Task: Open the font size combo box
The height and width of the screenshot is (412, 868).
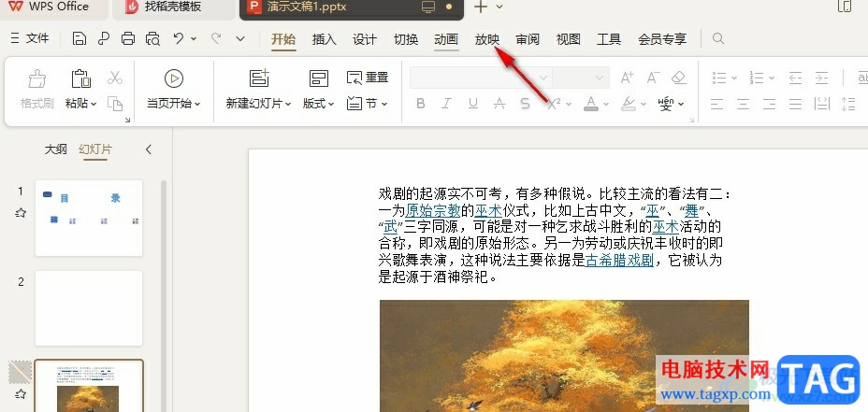Action: [581, 78]
